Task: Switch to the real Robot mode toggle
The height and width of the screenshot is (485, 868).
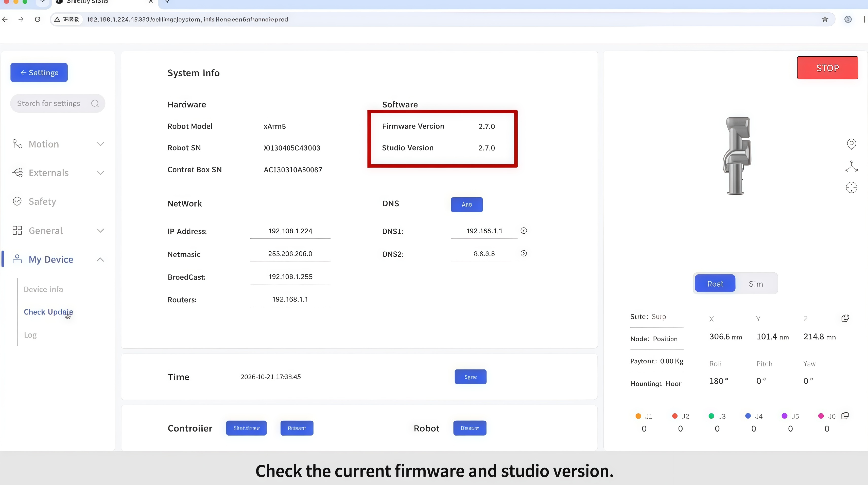Action: [715, 284]
